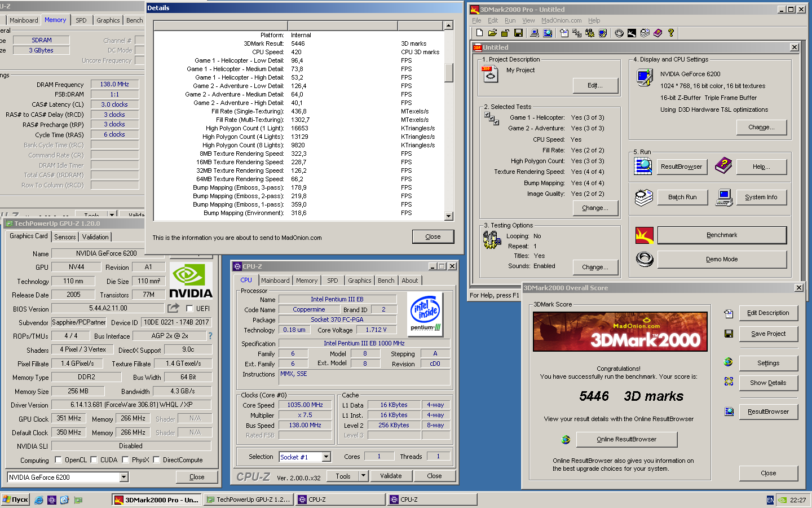Image resolution: width=812 pixels, height=508 pixels.
Task: Click Details list scroll up arrow
Action: [449, 25]
